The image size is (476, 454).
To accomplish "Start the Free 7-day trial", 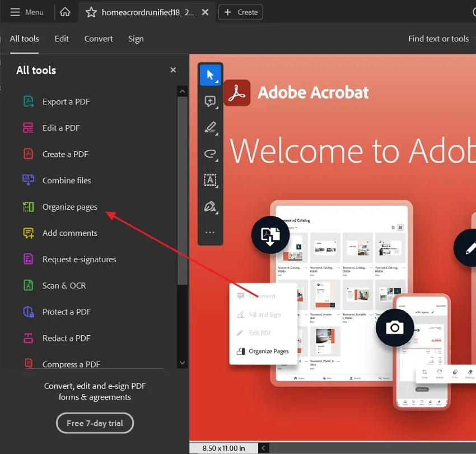I will pyautogui.click(x=94, y=423).
